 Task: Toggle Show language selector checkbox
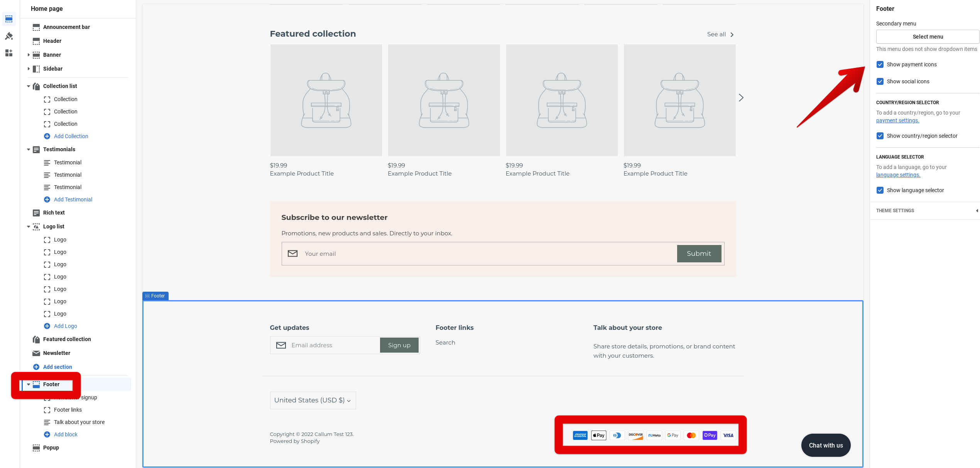[880, 190]
